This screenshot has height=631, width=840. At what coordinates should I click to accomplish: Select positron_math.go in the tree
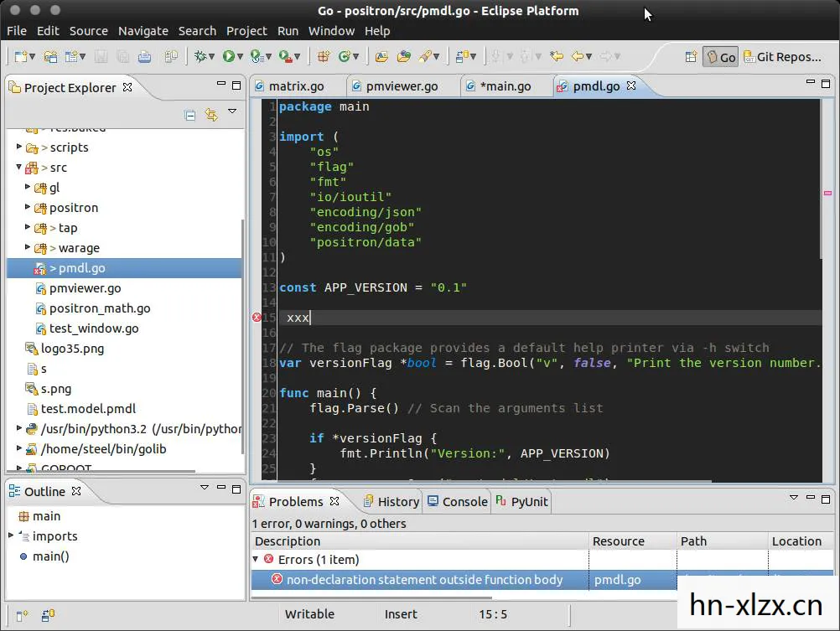pyautogui.click(x=100, y=308)
